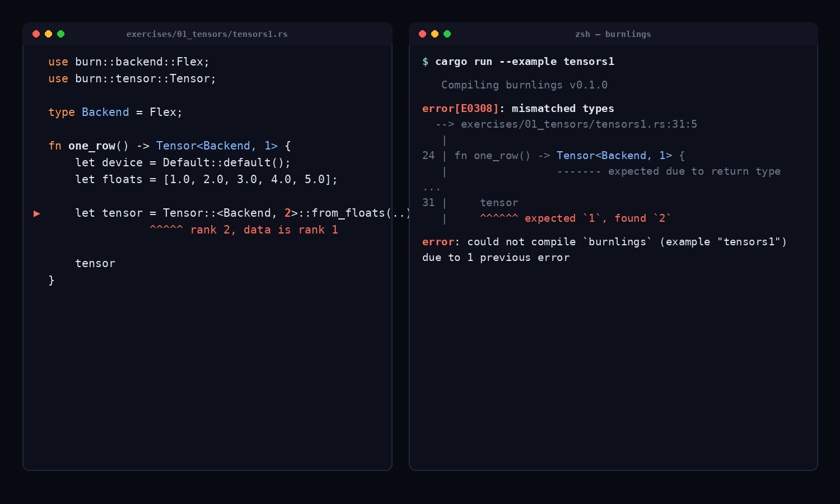Click the from_floats call in the editor
The width and height of the screenshot is (840, 504).
pyautogui.click(x=361, y=213)
